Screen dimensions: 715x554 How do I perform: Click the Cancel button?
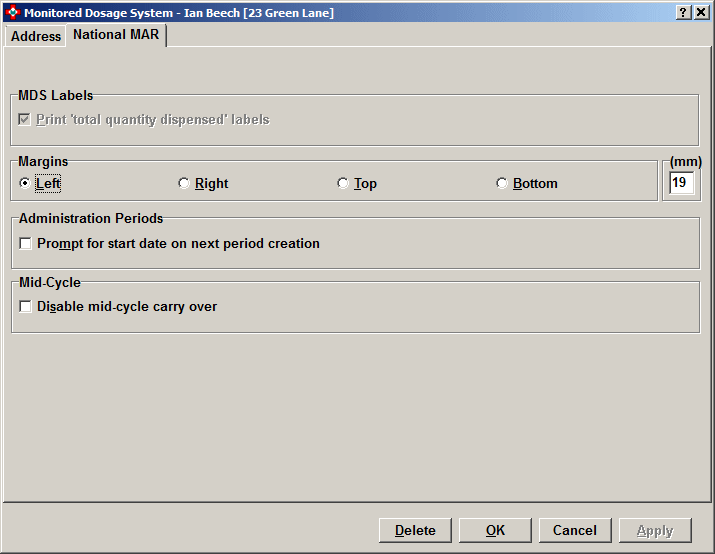pyautogui.click(x=575, y=530)
